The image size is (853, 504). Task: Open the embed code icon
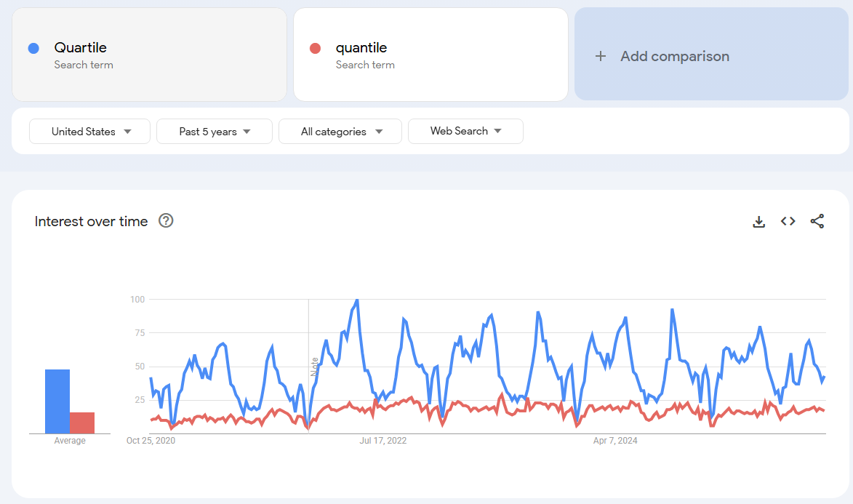pyautogui.click(x=788, y=222)
